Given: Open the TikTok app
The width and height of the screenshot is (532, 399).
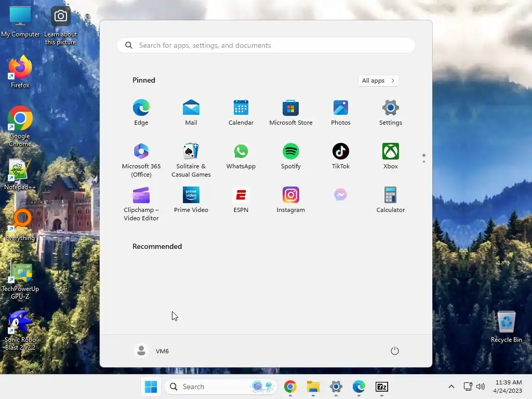Looking at the screenshot, I should coord(341,156).
